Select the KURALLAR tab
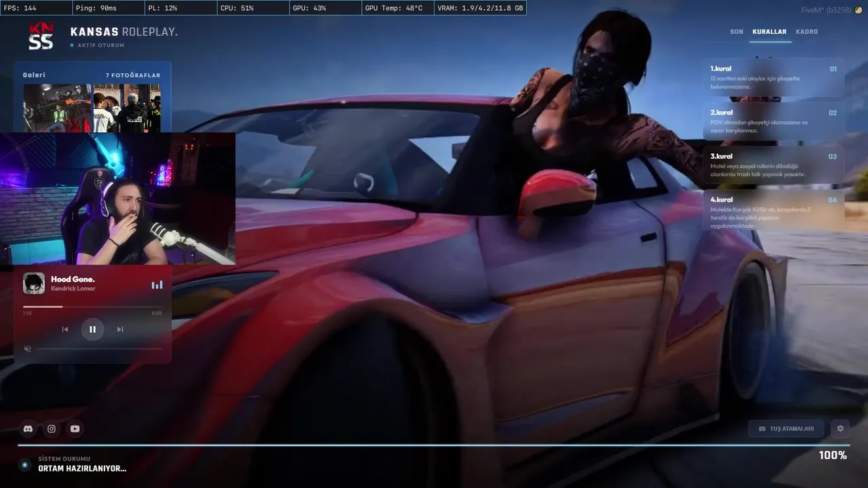868x488 pixels. (770, 32)
